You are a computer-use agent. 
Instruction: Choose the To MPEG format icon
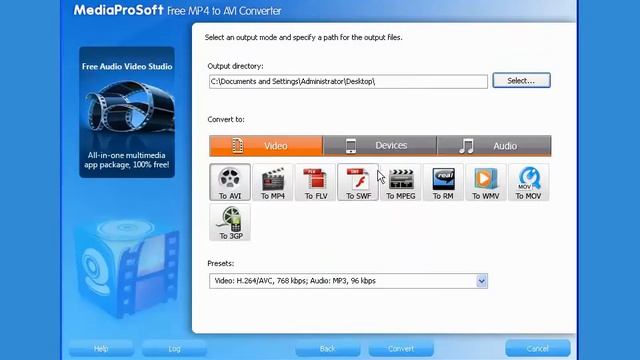(x=400, y=182)
